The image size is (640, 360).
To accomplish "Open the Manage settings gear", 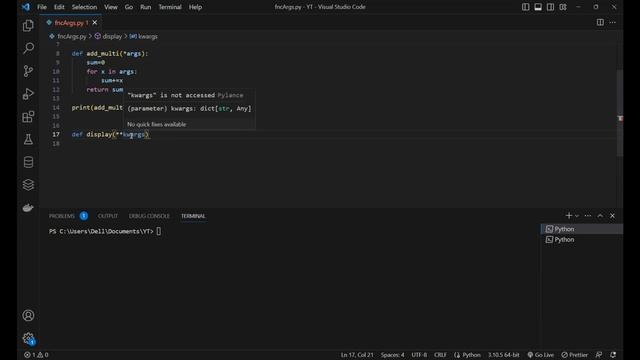I will click(28, 338).
